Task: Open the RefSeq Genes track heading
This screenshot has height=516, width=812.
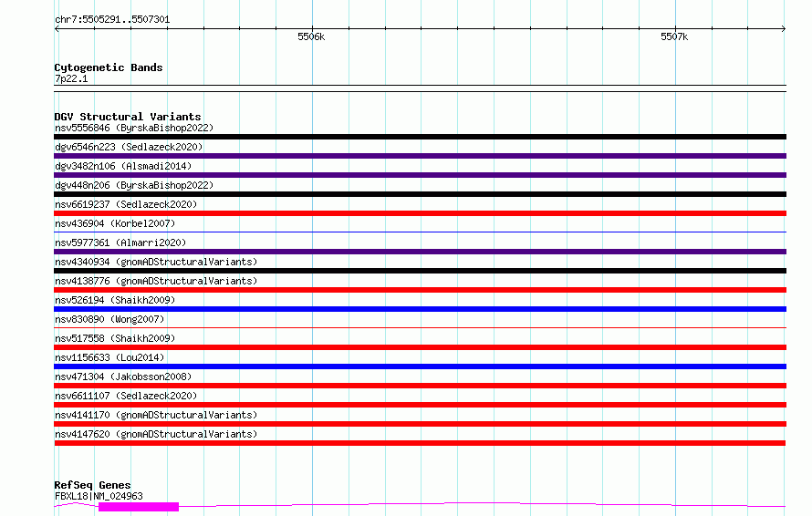Action: coord(92,485)
